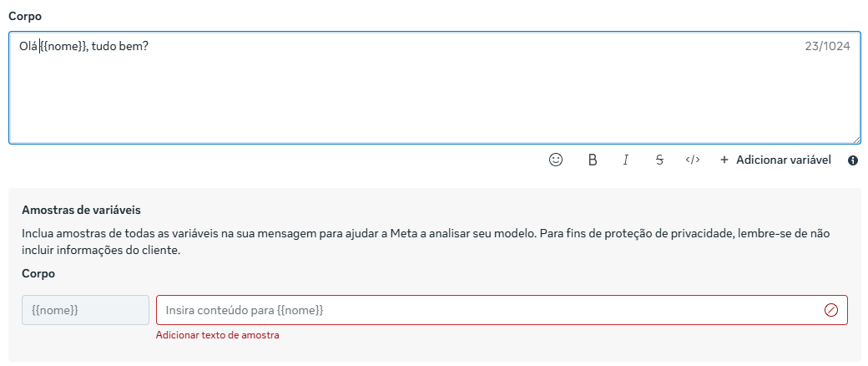Click the Corpo label under variable samples
The image size is (868, 366).
click(x=38, y=273)
